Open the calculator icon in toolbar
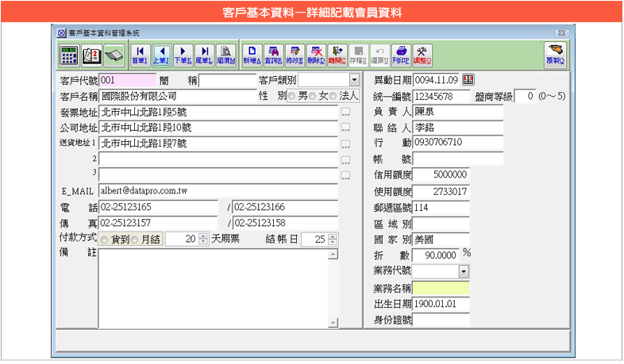This screenshot has height=364, width=624. coord(69,54)
